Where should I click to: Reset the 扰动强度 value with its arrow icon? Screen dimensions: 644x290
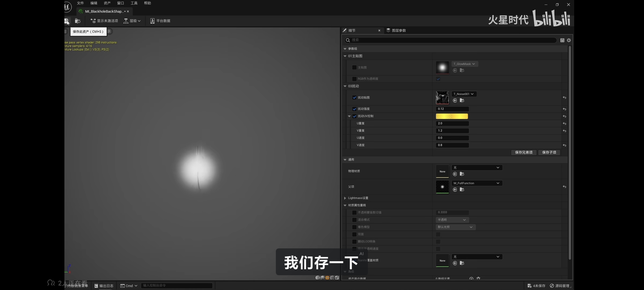(564, 109)
